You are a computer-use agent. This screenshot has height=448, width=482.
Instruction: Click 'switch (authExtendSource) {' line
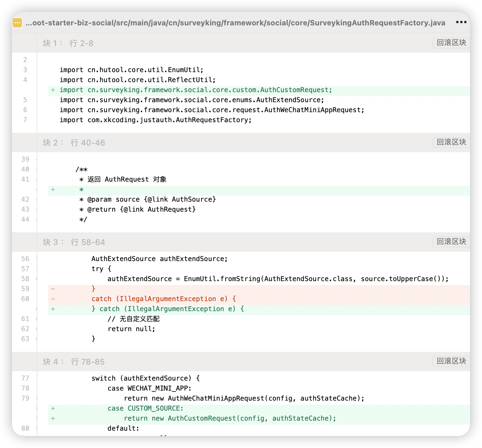coord(146,378)
